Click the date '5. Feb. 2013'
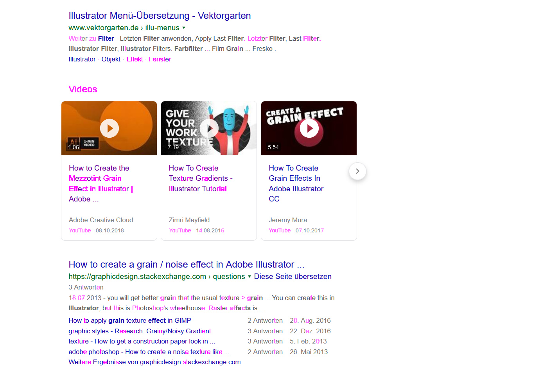Viewport: 542px width, 392px height. (x=308, y=341)
